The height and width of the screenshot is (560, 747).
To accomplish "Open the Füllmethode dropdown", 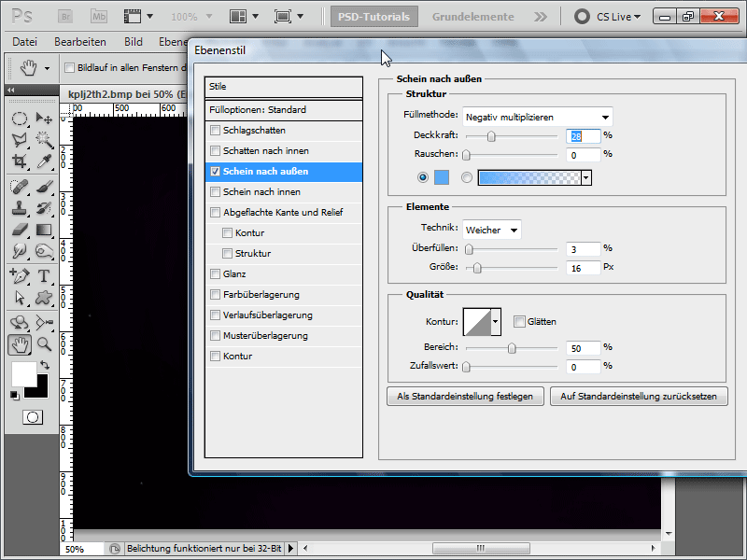I will point(538,118).
